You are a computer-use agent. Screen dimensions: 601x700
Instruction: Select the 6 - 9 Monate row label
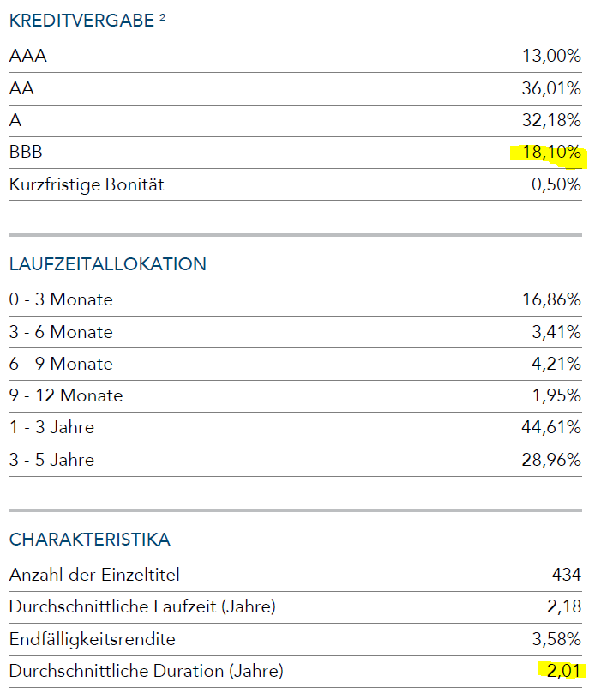61,364
